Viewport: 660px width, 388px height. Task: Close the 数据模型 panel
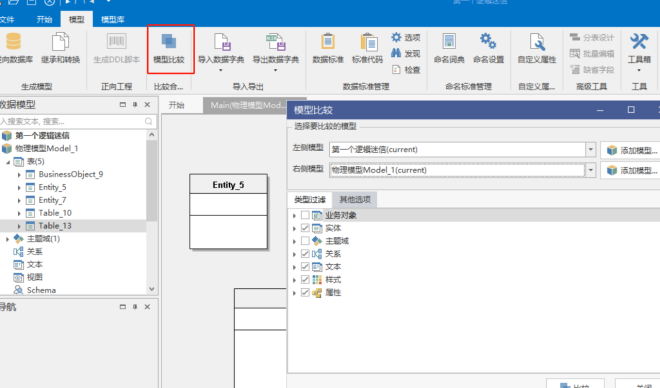pos(147,104)
